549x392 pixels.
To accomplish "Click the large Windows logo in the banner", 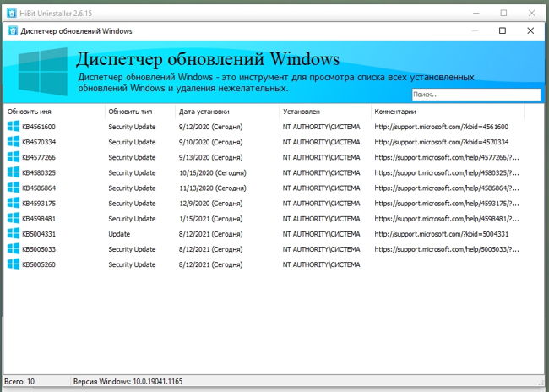I will point(42,72).
